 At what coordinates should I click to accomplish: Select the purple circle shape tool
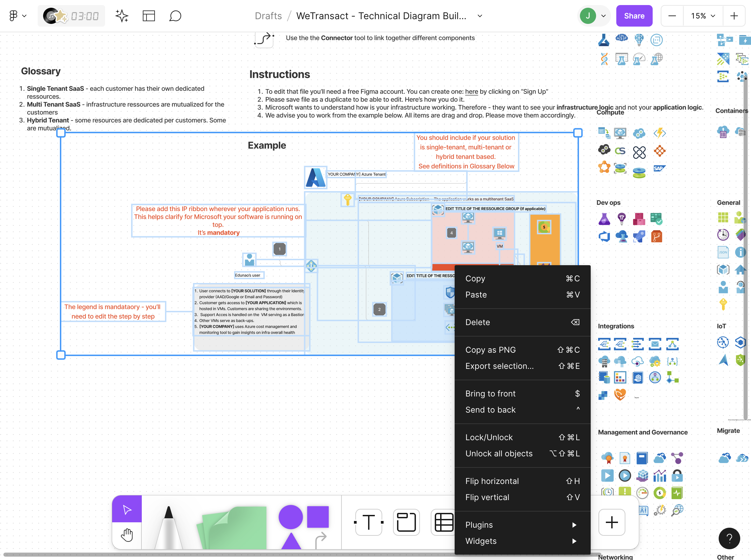coord(290,517)
